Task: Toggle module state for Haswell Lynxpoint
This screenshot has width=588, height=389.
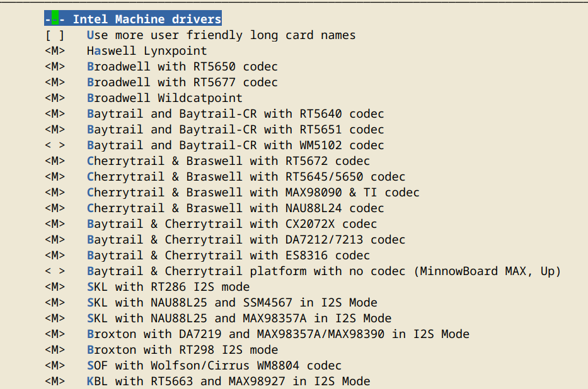Action: point(55,51)
